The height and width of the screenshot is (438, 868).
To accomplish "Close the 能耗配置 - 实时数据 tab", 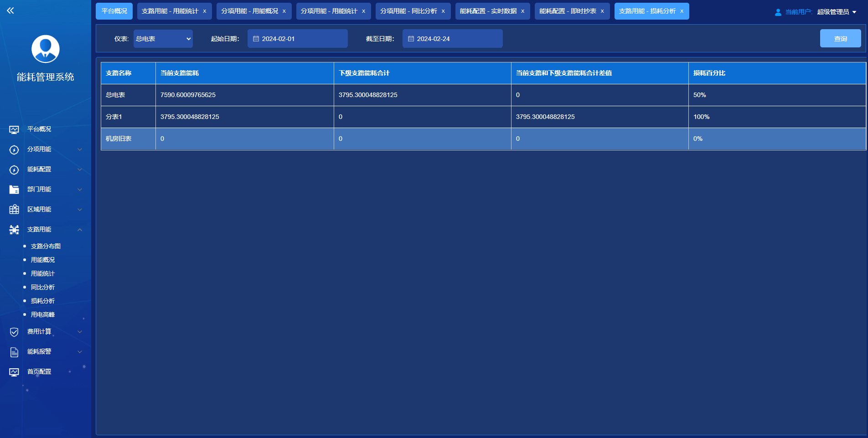I will [x=522, y=11].
